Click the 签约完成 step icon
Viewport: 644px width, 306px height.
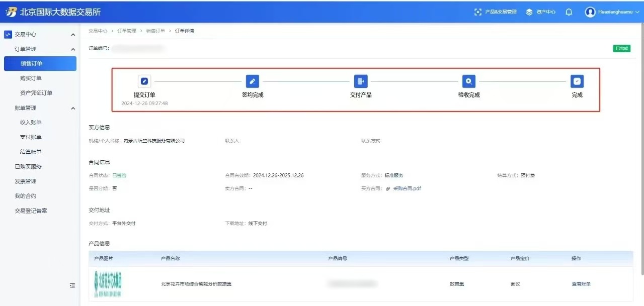(252, 81)
